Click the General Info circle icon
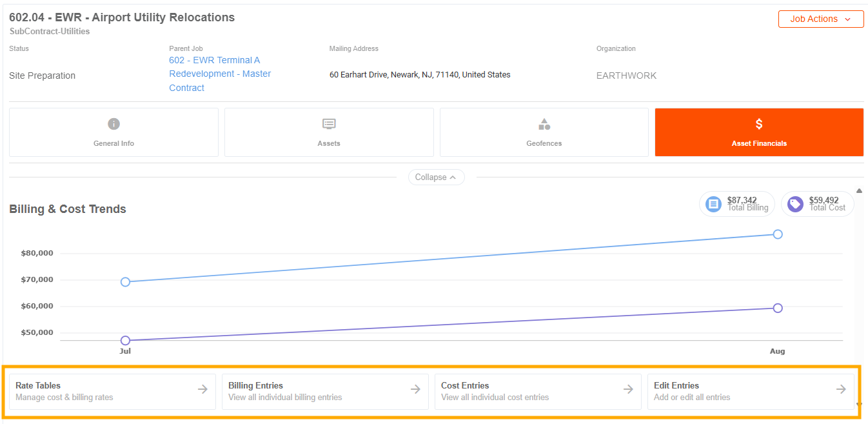Image resolution: width=868 pixels, height=424 pixels. pos(114,124)
